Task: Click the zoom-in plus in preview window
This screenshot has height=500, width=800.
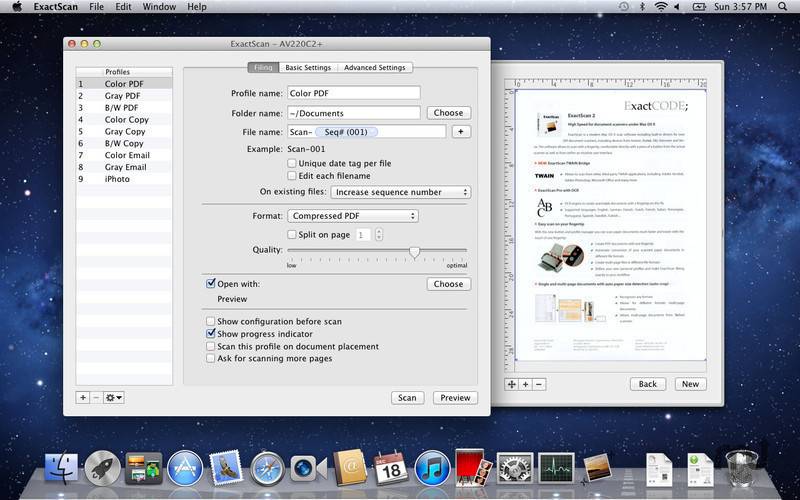Action: click(526, 384)
